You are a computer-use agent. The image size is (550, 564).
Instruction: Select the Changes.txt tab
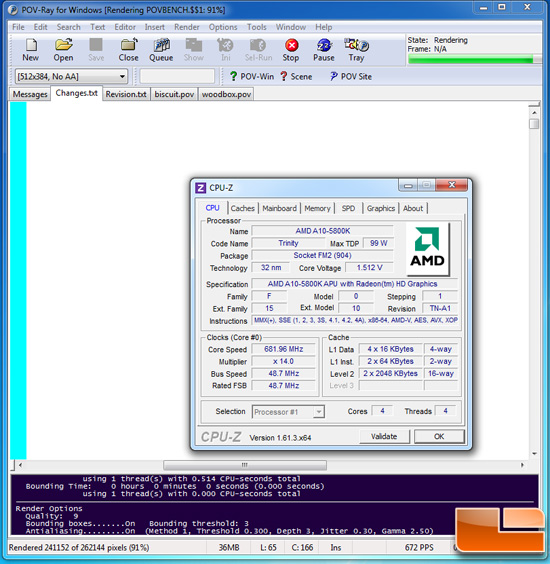pyautogui.click(x=77, y=93)
